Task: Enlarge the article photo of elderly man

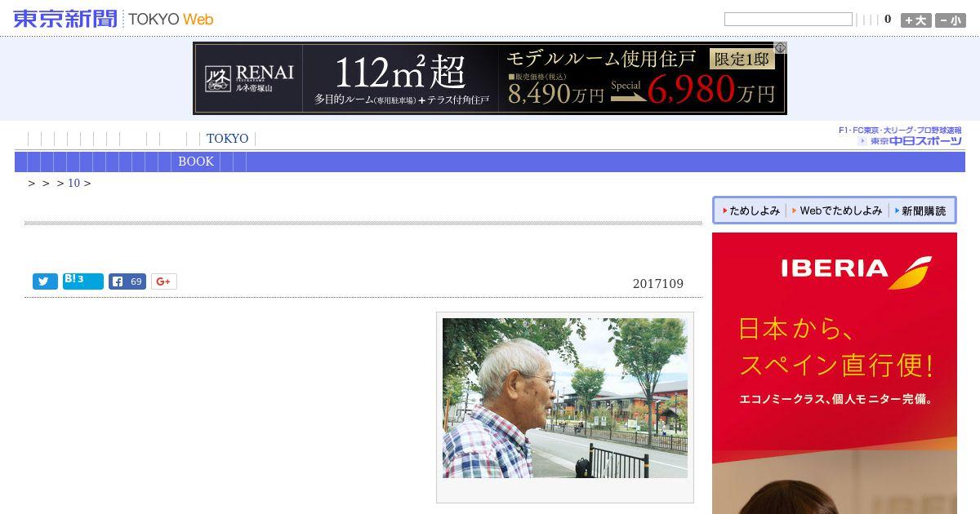Action: [x=565, y=398]
